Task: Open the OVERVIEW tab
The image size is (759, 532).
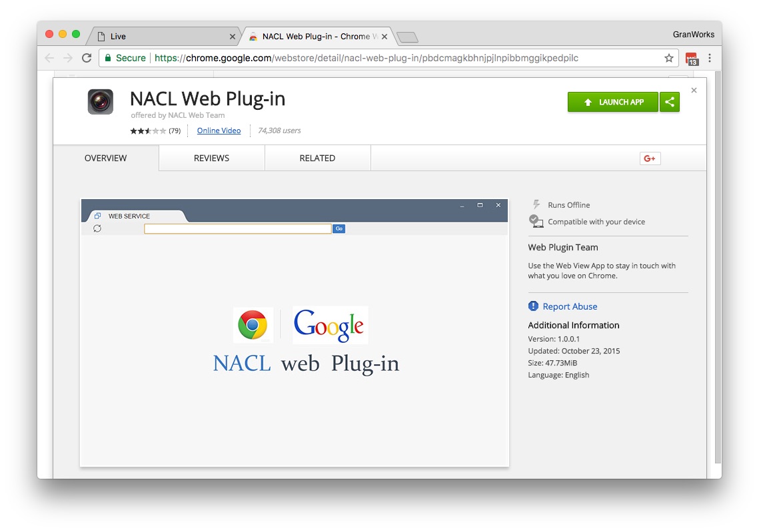Action: pyautogui.click(x=105, y=158)
